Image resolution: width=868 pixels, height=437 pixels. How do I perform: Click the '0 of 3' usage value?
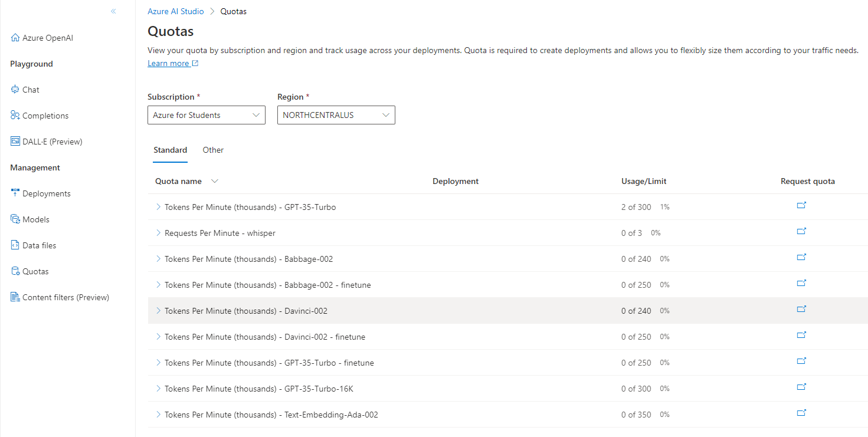(631, 233)
